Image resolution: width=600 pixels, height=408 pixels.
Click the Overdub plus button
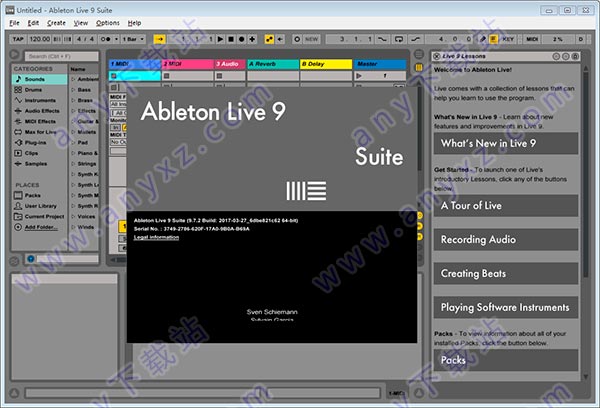point(252,39)
